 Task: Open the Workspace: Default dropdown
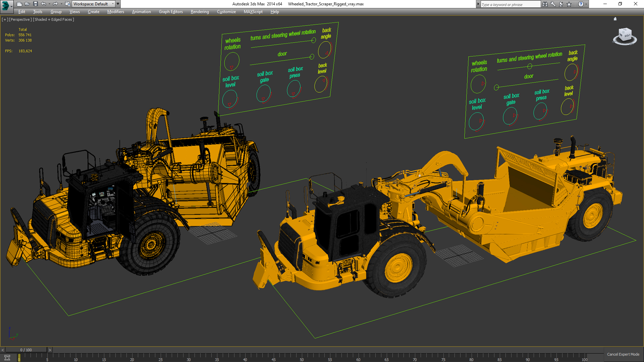[x=94, y=4]
